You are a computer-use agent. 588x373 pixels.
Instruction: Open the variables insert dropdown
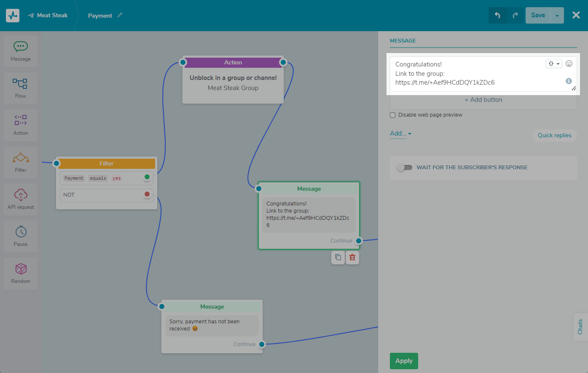pos(554,64)
